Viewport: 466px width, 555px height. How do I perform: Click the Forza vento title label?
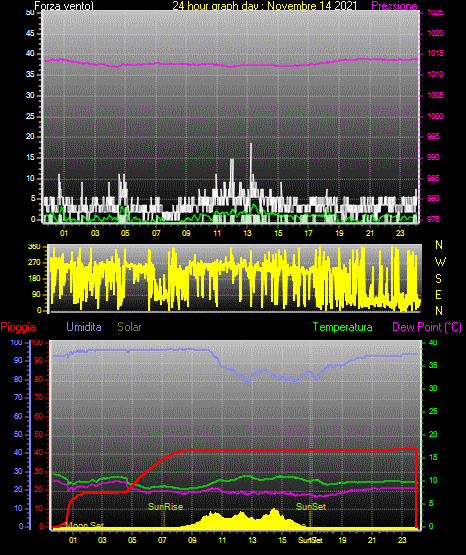click(x=64, y=6)
